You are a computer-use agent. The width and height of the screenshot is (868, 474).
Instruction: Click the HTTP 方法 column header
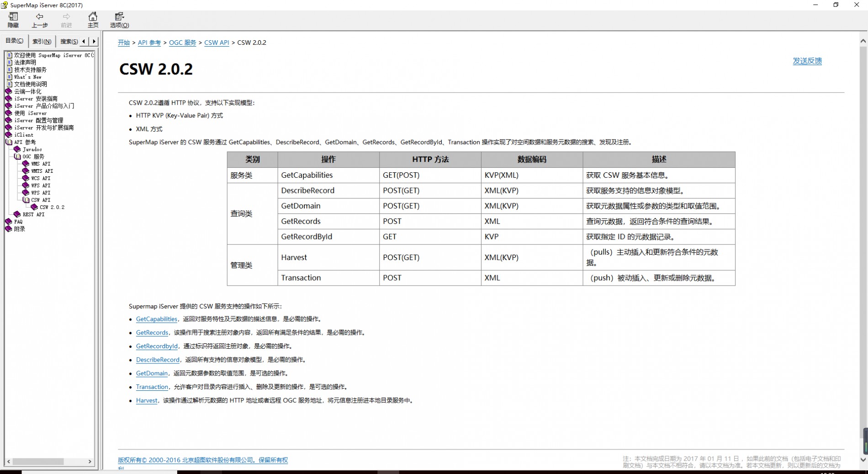pyautogui.click(x=430, y=160)
